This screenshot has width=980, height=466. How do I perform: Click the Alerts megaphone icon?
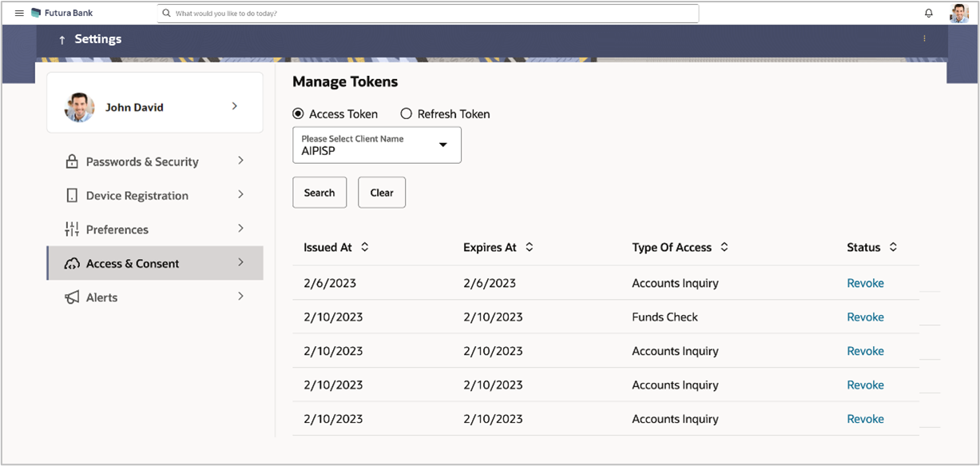point(72,297)
